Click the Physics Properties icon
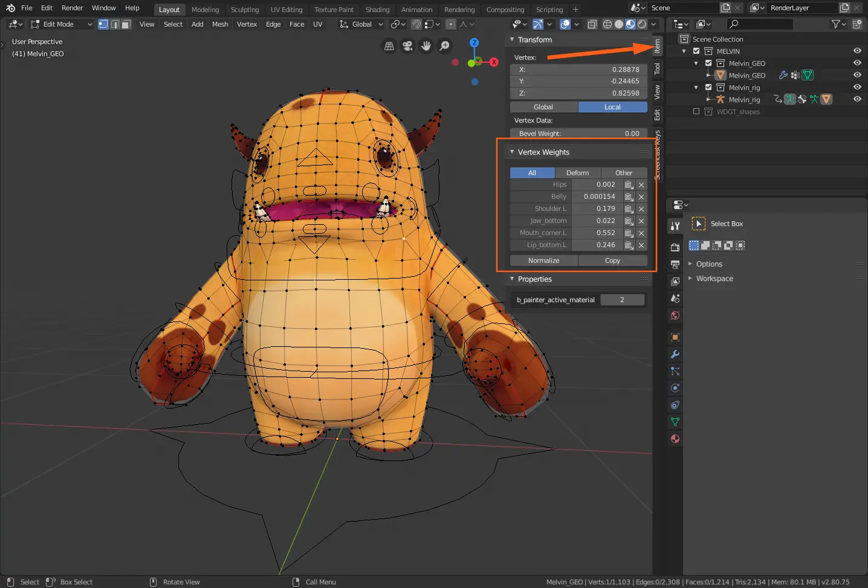Image resolution: width=868 pixels, height=588 pixels. (x=675, y=387)
